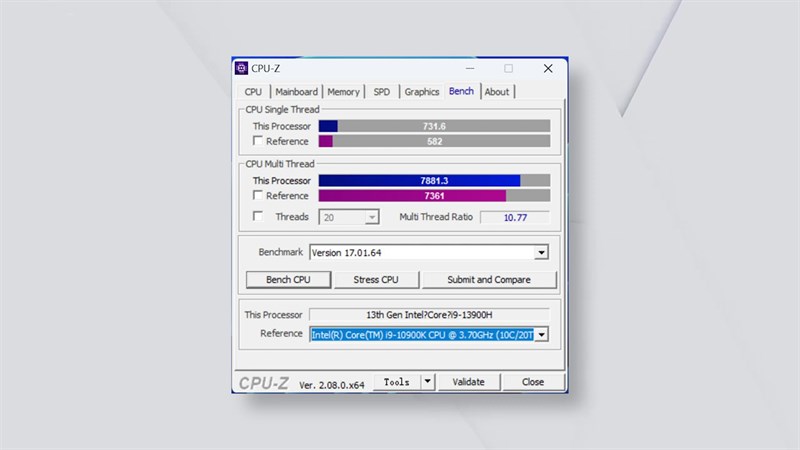Open the Reference processor dropdown
Image resolution: width=800 pixels, height=450 pixels.
coord(541,334)
